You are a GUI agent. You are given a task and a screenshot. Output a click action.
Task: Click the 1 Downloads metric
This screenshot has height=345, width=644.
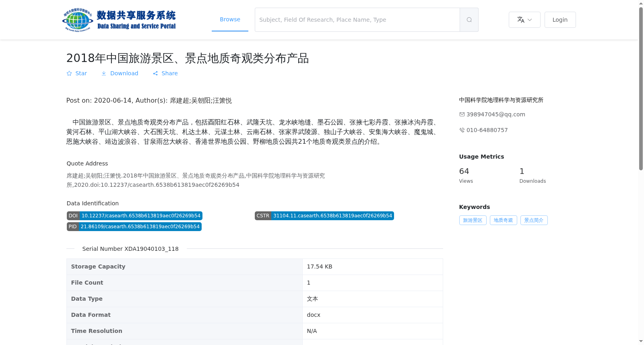coord(533,176)
